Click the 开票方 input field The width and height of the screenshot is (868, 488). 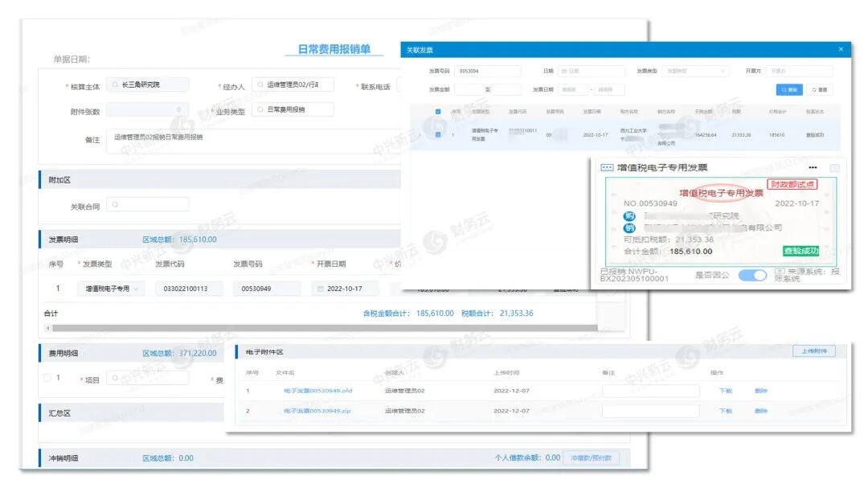click(x=800, y=71)
